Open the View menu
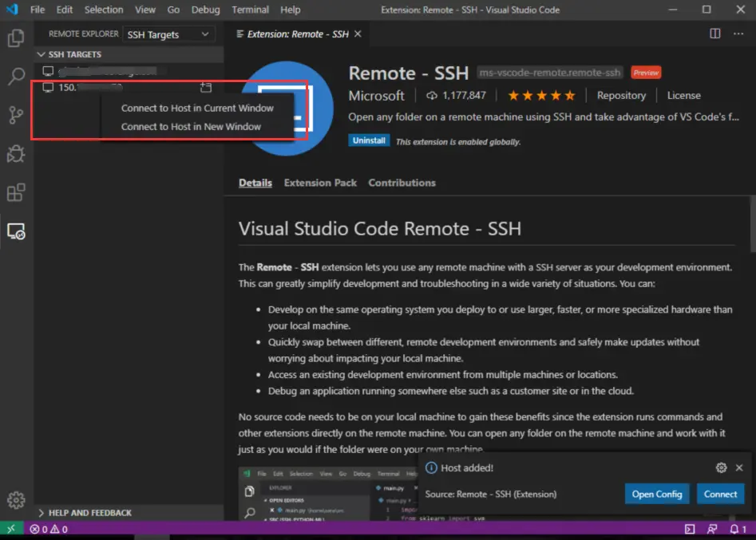This screenshot has width=756, height=540. [x=144, y=10]
